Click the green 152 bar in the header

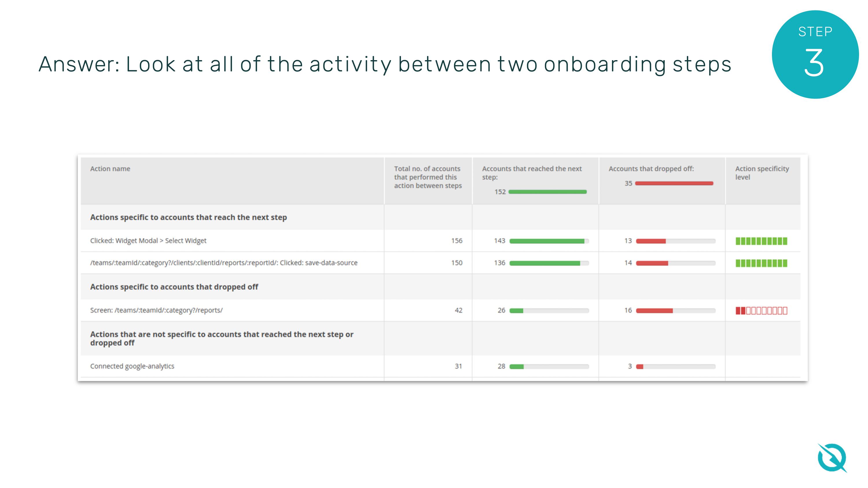pyautogui.click(x=547, y=192)
